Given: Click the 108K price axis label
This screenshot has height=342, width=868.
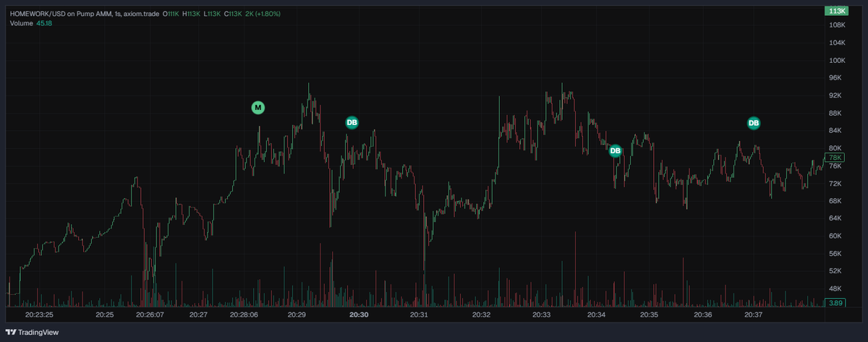Looking at the screenshot, I should click(x=837, y=25).
